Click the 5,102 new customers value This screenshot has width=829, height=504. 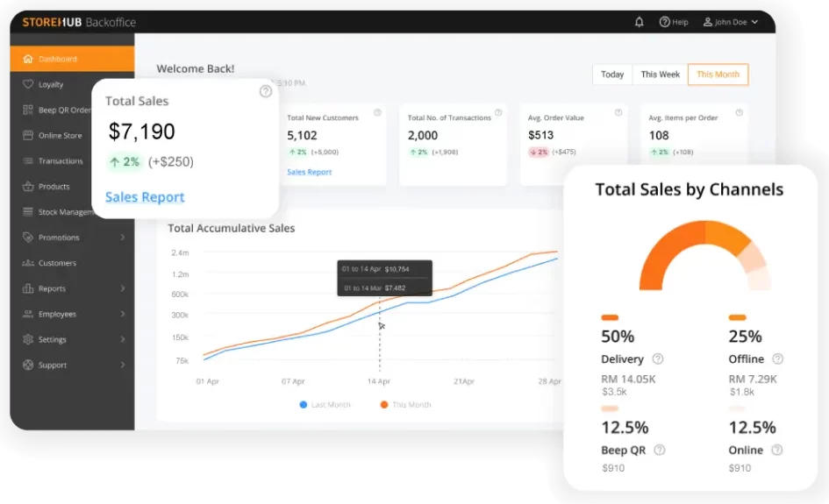click(302, 135)
